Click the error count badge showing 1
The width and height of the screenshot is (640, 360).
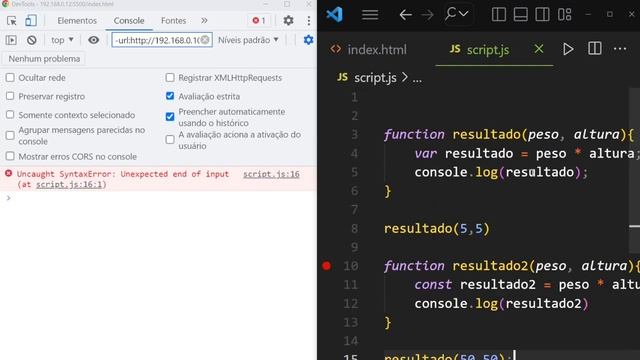point(259,20)
